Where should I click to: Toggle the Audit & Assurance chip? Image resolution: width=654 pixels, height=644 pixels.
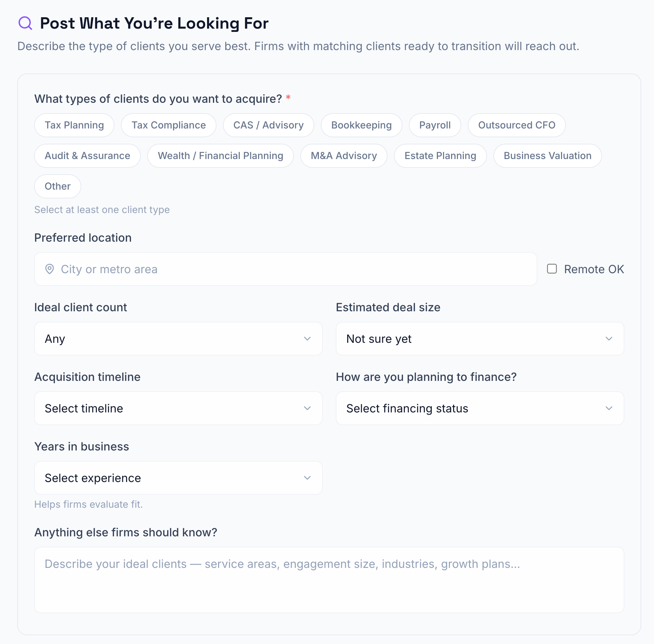87,155
